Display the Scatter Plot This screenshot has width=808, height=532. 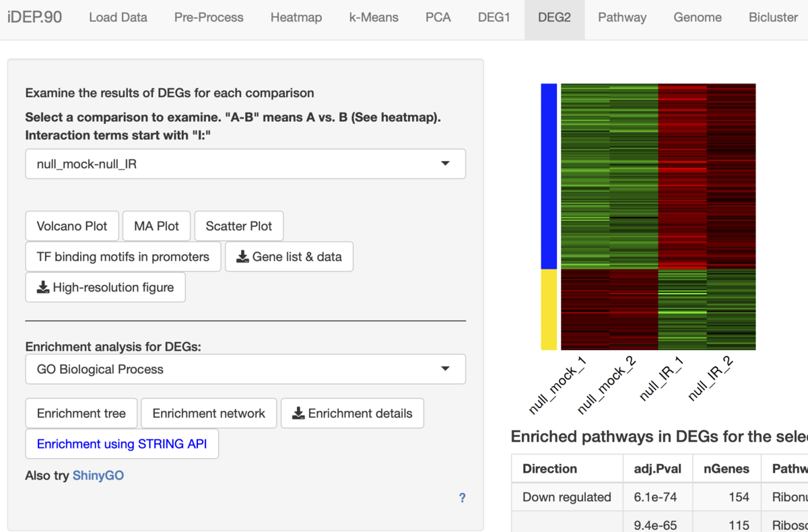[239, 226]
